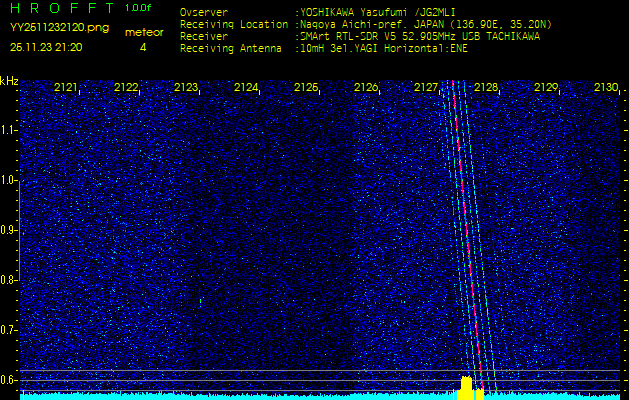The image size is (629, 400).
Task: Select the 2128 time marker
Action: pyautogui.click(x=486, y=88)
